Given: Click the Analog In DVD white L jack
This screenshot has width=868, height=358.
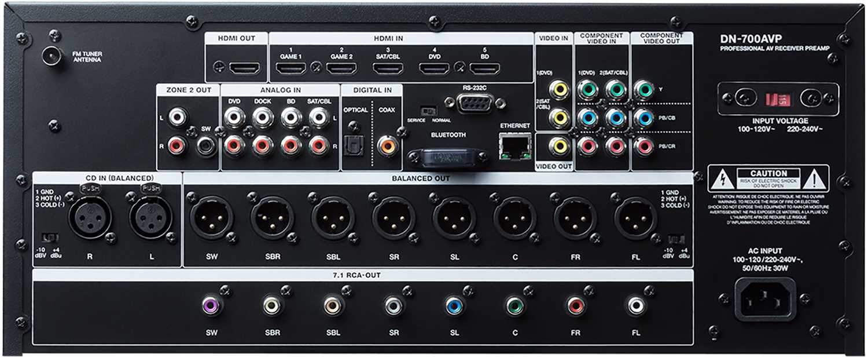Looking at the screenshot, I should click(x=234, y=118).
